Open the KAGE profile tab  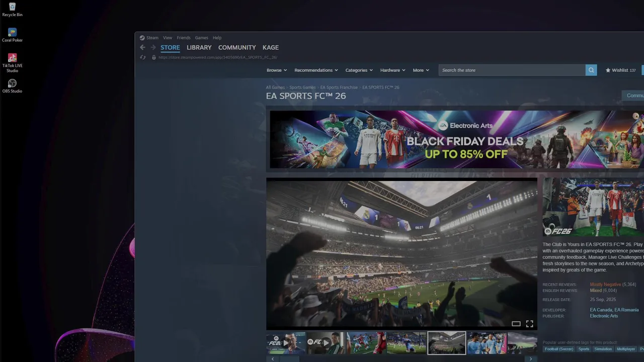coord(271,48)
